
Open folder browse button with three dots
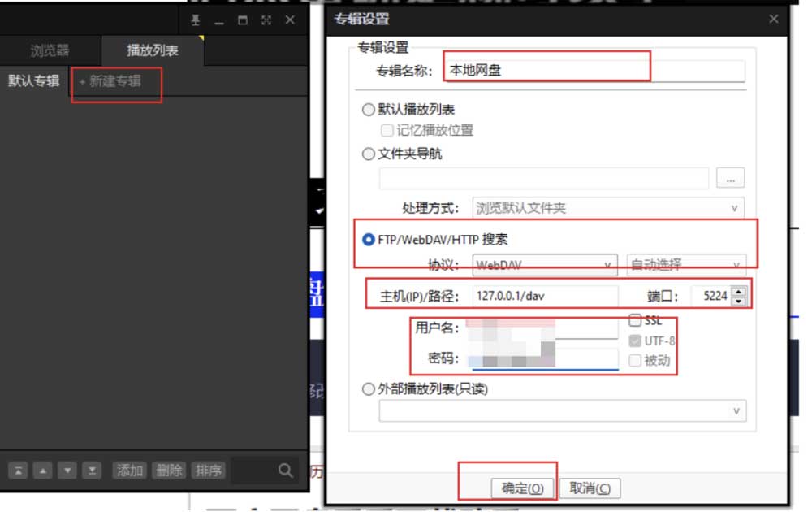[730, 178]
